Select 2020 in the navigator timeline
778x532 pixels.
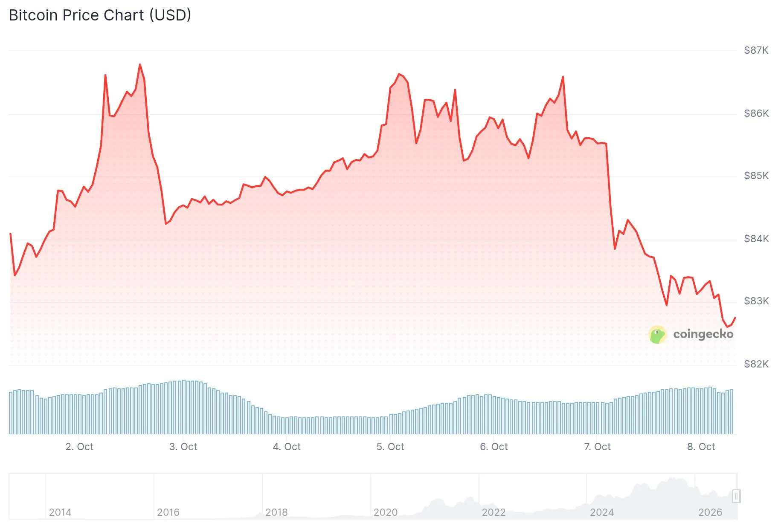tap(385, 512)
